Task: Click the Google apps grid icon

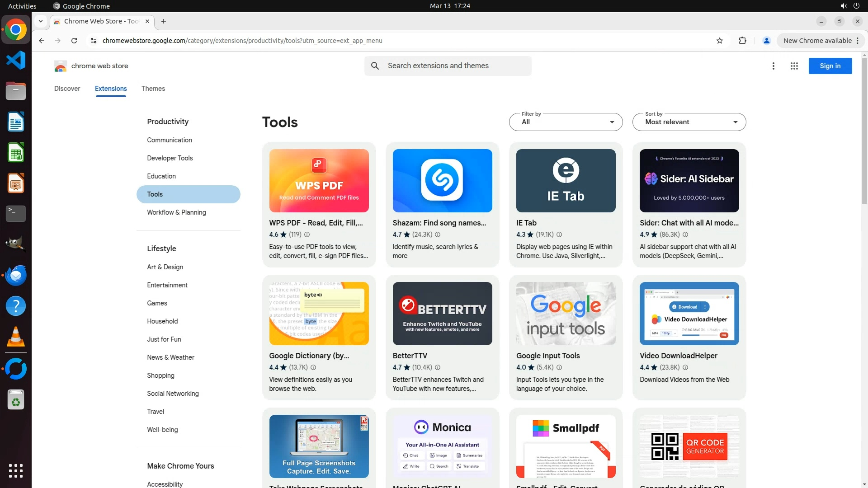Action: click(x=794, y=66)
